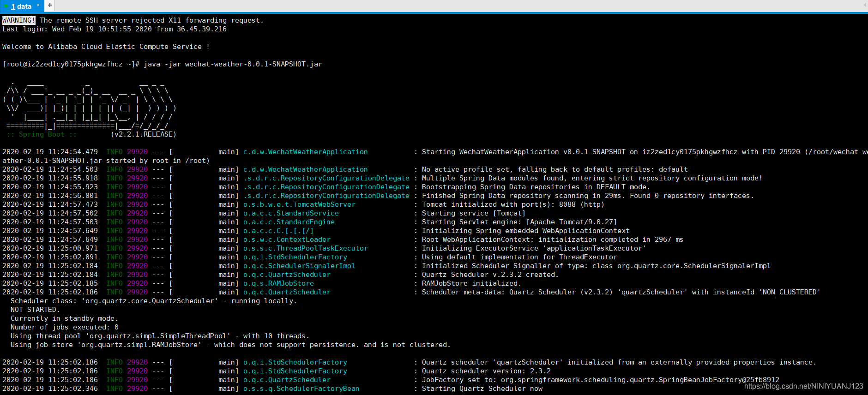Click "Quartz scheduler version: 2.3.2" message
This screenshot has height=395, width=868.
(x=486, y=371)
